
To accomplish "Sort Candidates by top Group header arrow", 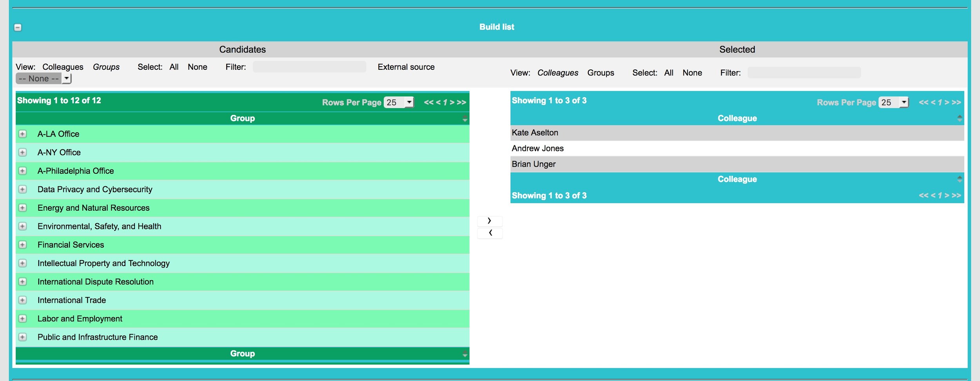I will point(465,118).
